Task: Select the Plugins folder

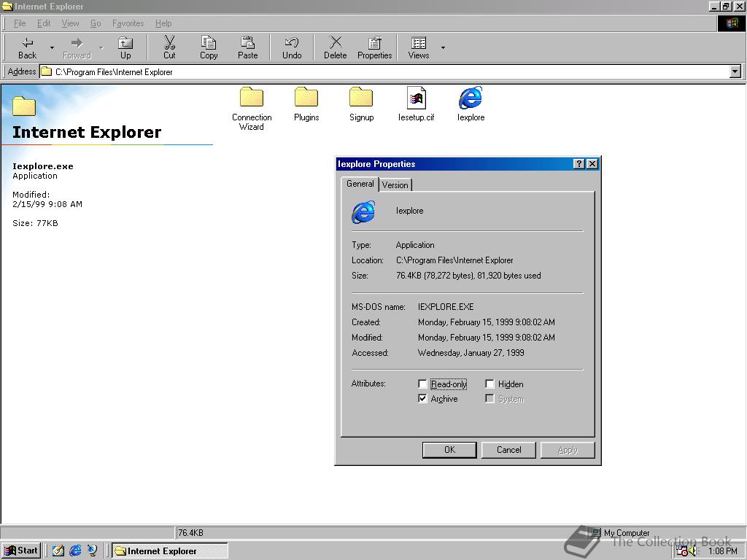Action: point(306,105)
